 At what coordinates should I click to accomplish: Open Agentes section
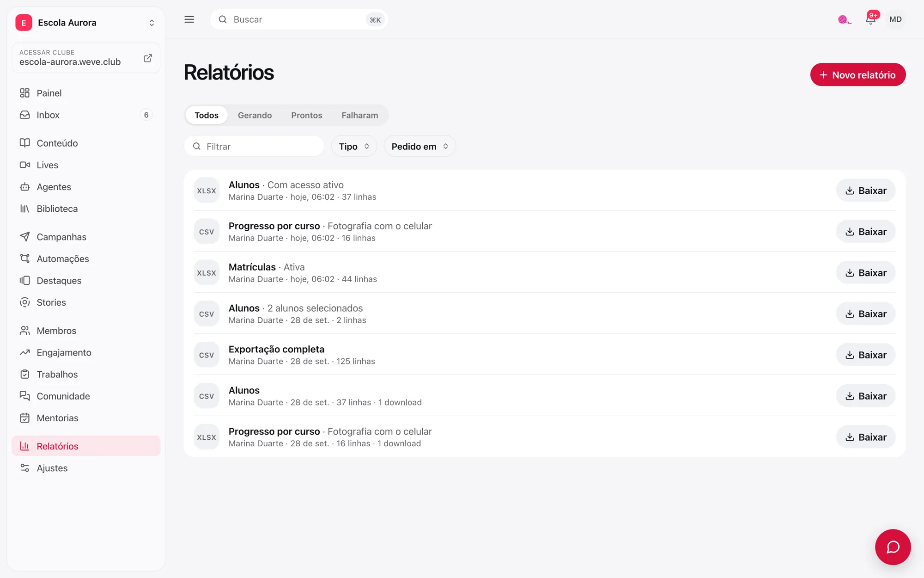click(86, 187)
